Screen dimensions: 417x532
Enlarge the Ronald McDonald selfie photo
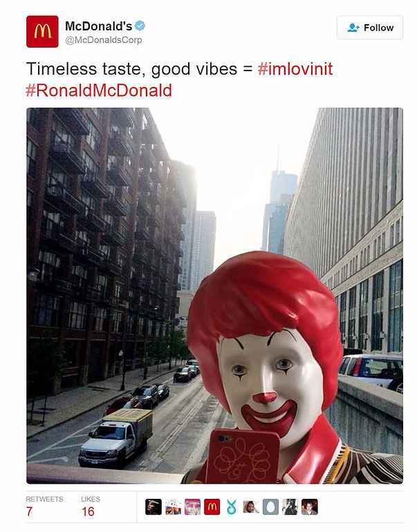214,296
